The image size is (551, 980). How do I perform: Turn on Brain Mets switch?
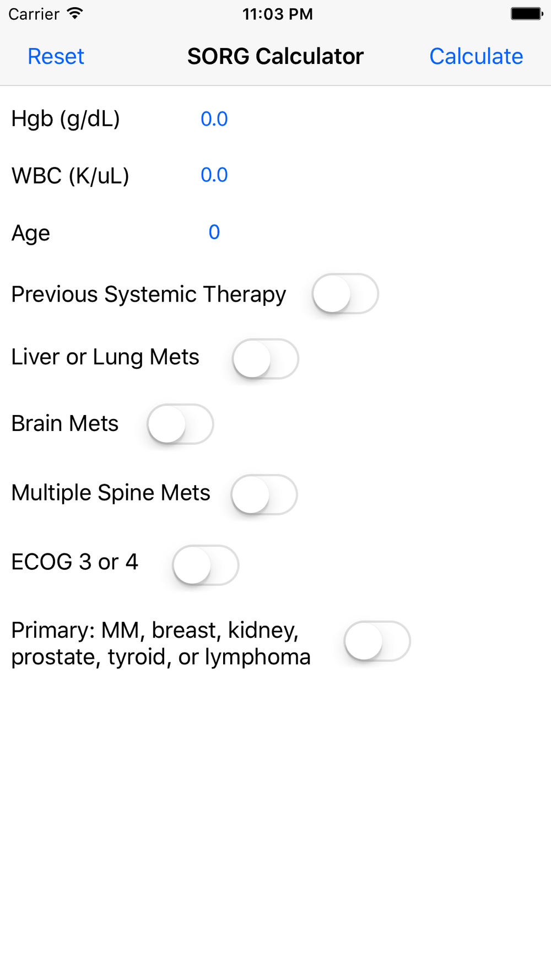[180, 424]
